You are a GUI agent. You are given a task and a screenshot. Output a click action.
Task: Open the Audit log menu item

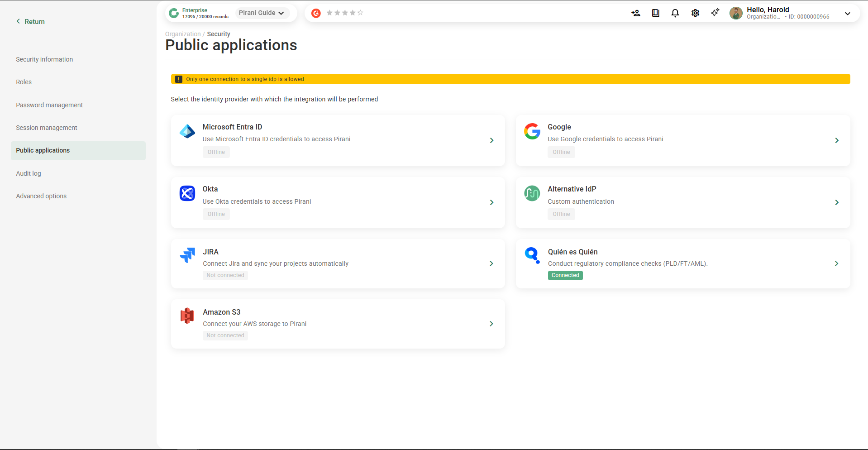coord(29,173)
